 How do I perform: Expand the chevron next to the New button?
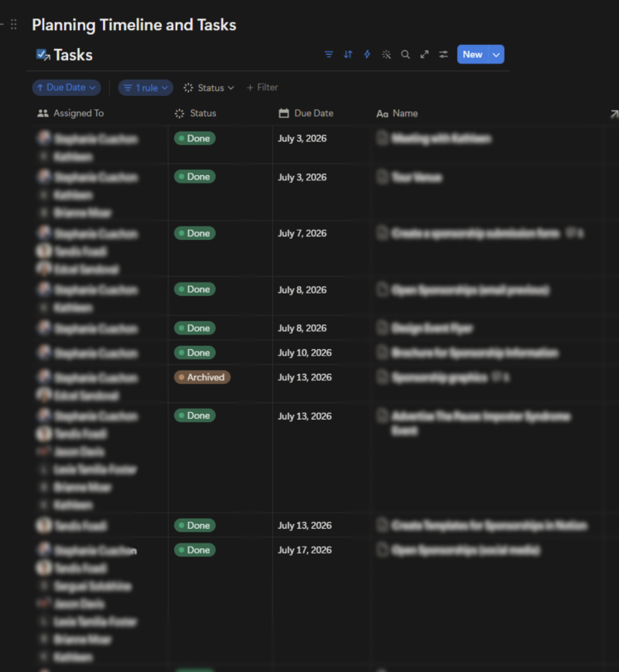[496, 54]
